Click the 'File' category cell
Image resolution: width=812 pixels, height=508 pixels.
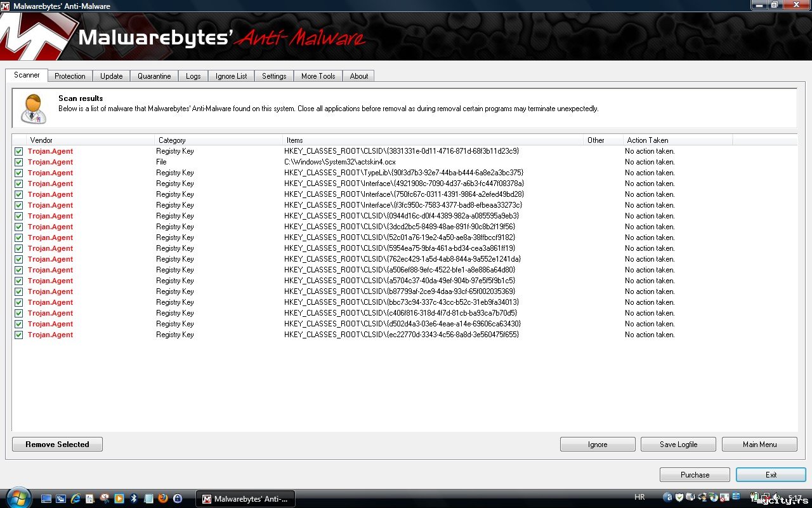[x=161, y=162]
